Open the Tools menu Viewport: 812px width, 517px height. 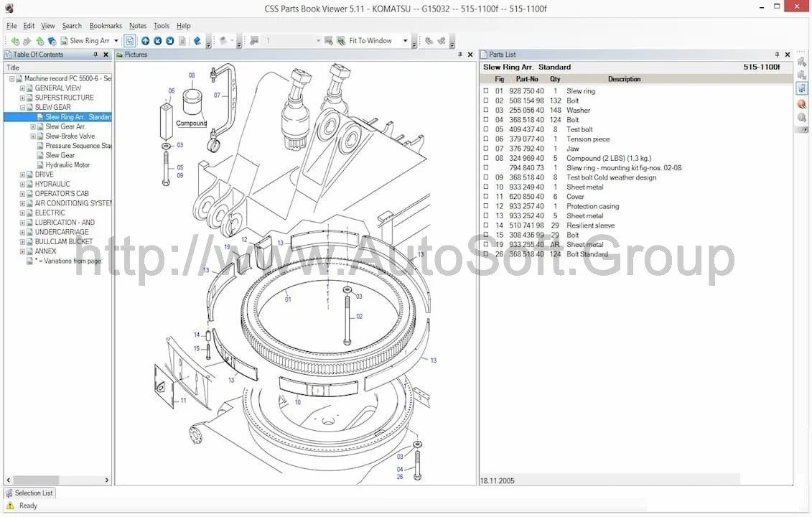pos(162,26)
